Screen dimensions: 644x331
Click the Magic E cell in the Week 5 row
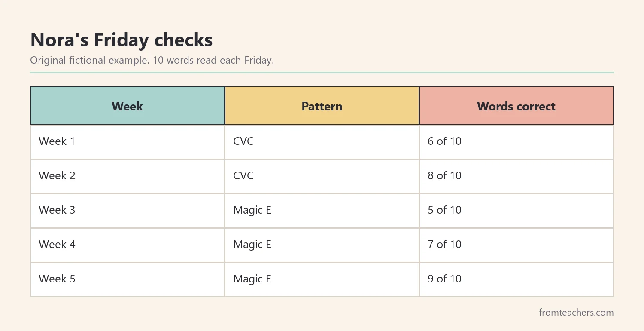click(322, 279)
